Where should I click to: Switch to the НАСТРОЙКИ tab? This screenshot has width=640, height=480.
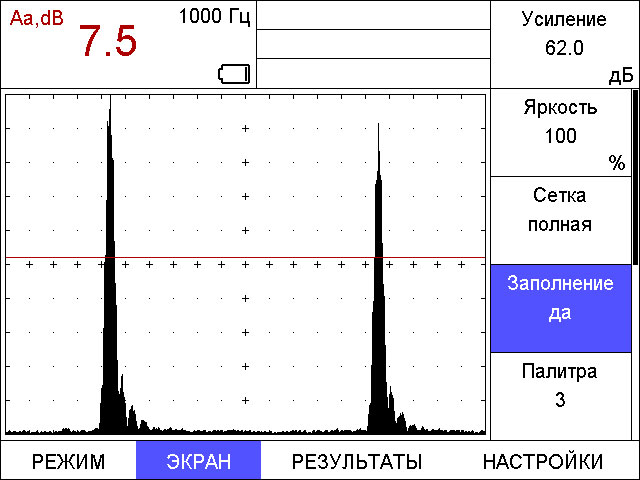[x=542, y=461]
